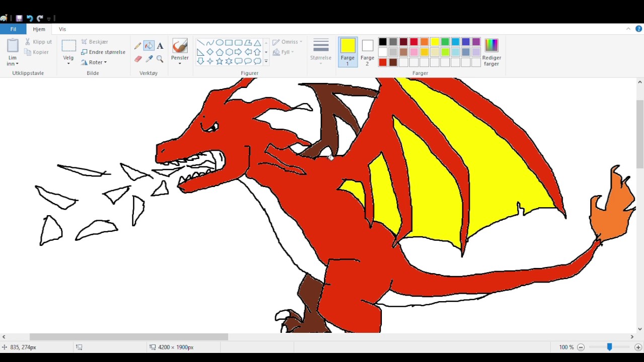Image resolution: width=644 pixels, height=362 pixels.
Task: Open Customize Quick Access Toolbar dropdown
Action: coord(49,19)
